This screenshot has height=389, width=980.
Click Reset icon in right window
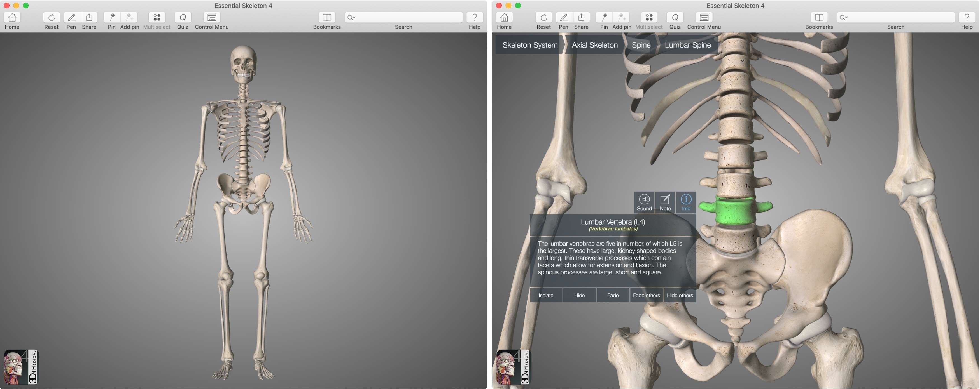pos(544,17)
